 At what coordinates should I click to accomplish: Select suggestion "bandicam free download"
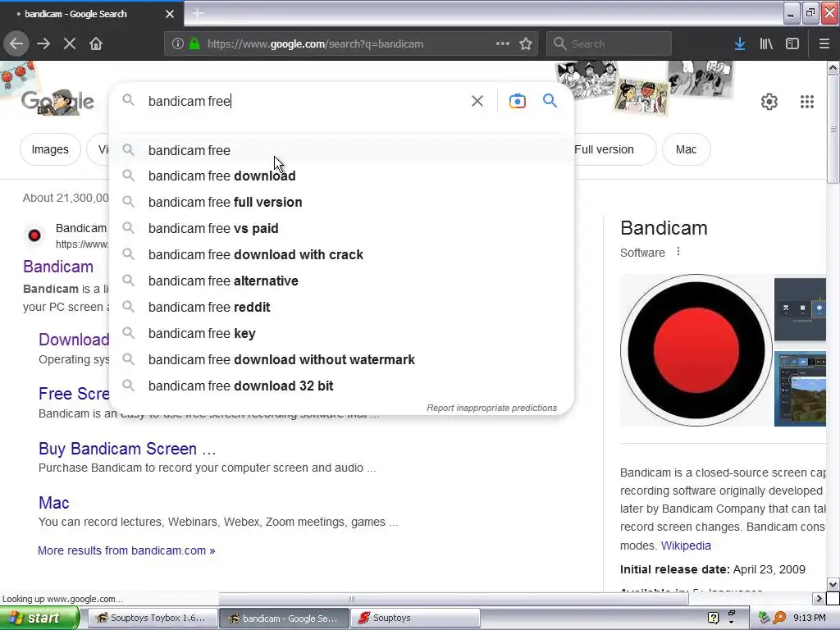coord(341,176)
